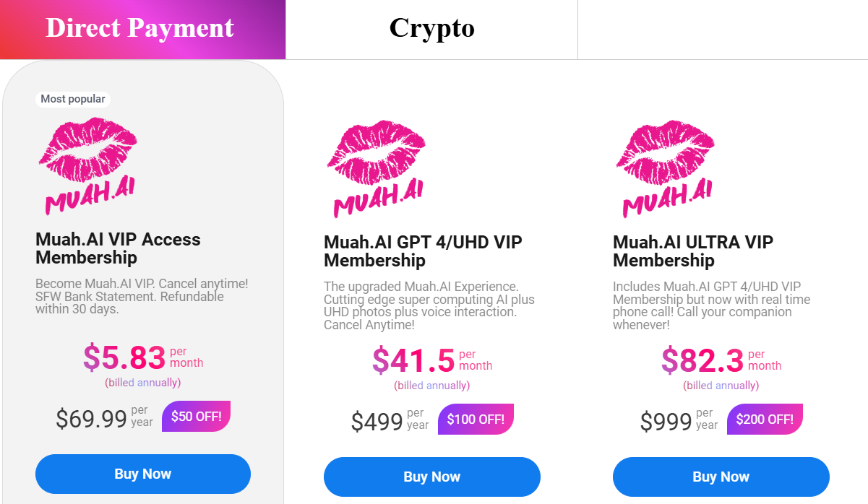Click the $50 OFF! badge
The image size is (868, 504).
click(196, 416)
